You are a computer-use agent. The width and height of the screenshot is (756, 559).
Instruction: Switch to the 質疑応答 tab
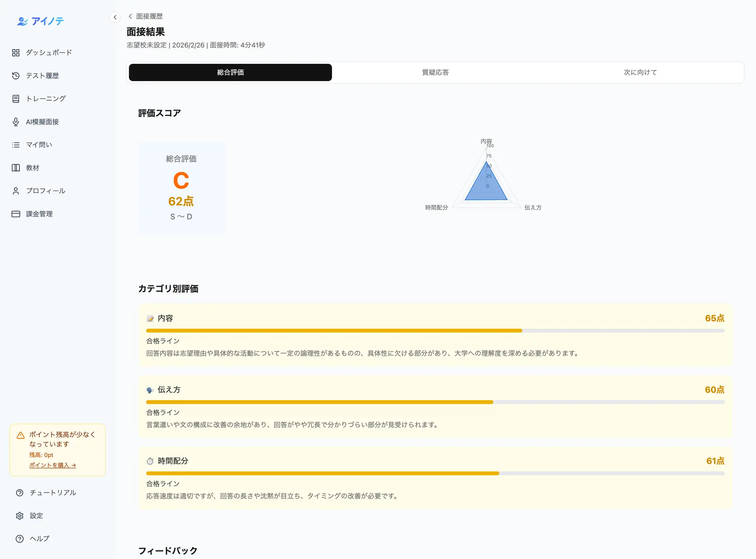435,72
